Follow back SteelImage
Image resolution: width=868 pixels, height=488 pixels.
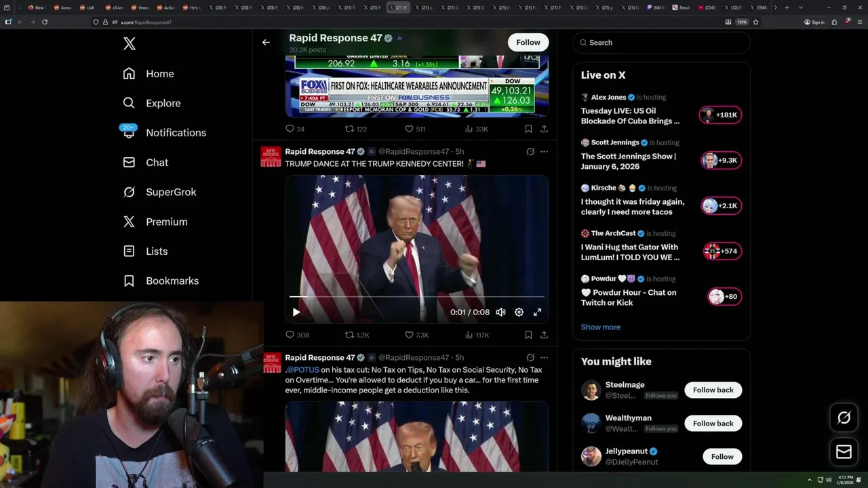[713, 390]
